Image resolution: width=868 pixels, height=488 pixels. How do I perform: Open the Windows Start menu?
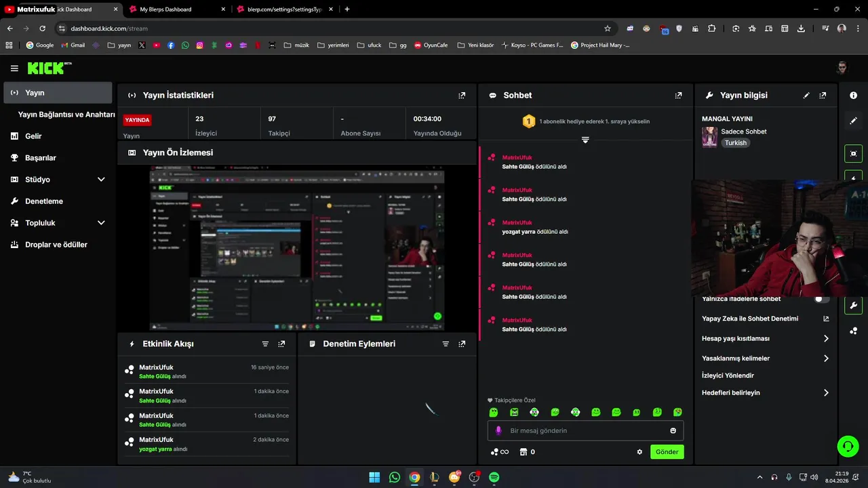[374, 477]
